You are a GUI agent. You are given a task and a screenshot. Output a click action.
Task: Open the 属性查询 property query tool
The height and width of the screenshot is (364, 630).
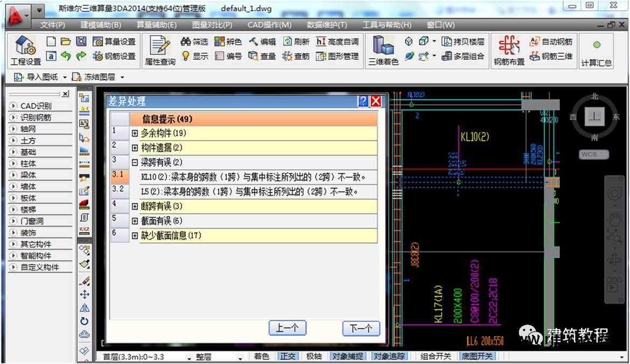click(x=160, y=46)
